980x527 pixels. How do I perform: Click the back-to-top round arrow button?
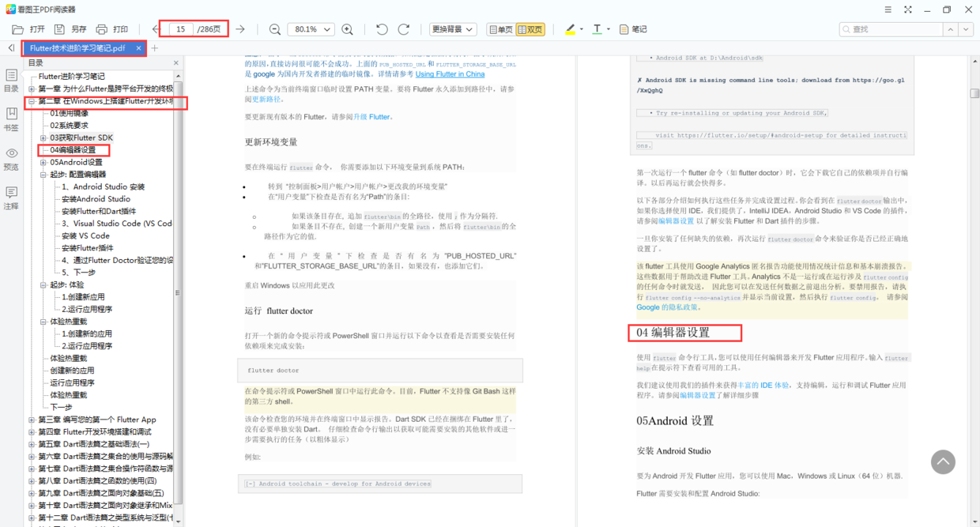[x=943, y=462]
